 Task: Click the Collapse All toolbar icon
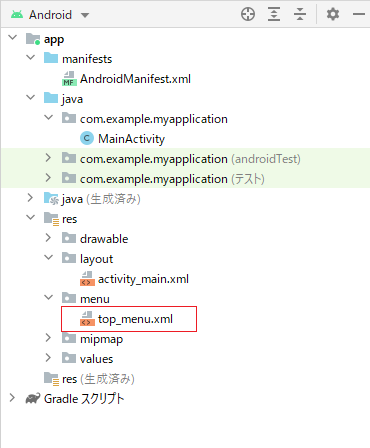(x=300, y=14)
